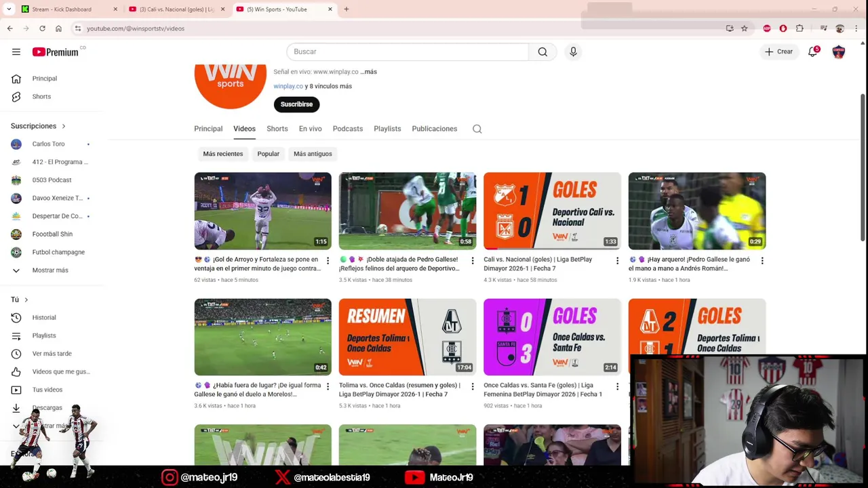Bookmark this page with star icon
Image resolution: width=868 pixels, height=488 pixels.
coord(744,28)
